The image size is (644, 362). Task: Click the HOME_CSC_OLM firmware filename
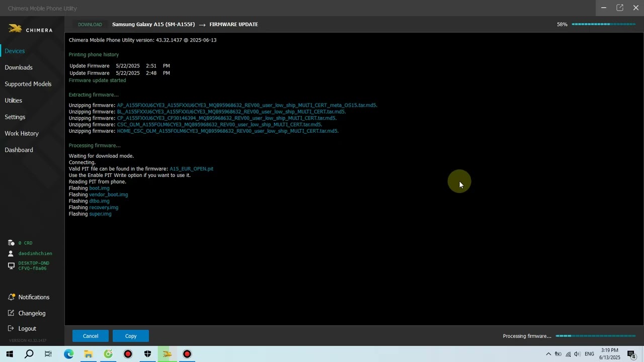point(228,131)
